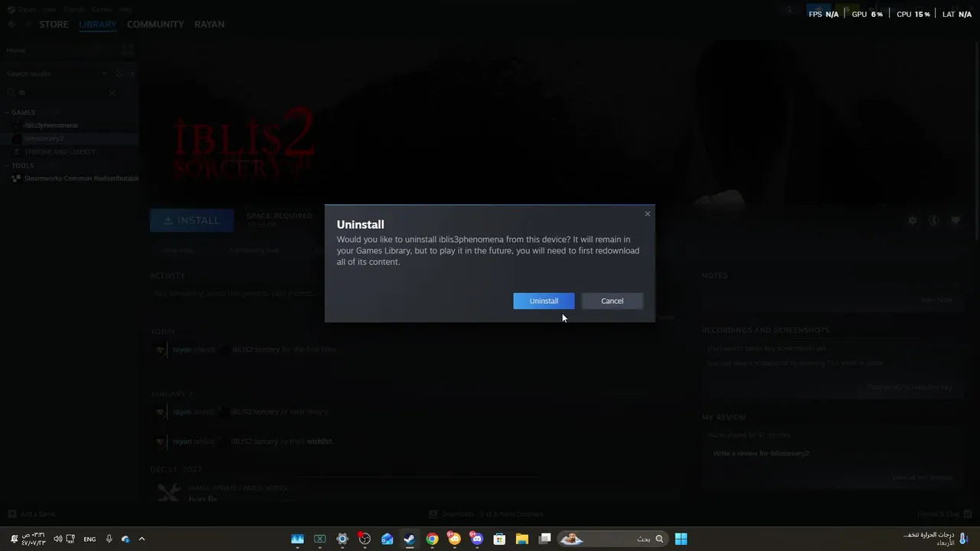Open Microsoft Store from the taskbar
This screenshot has height=551, width=980.
pyautogui.click(x=500, y=539)
